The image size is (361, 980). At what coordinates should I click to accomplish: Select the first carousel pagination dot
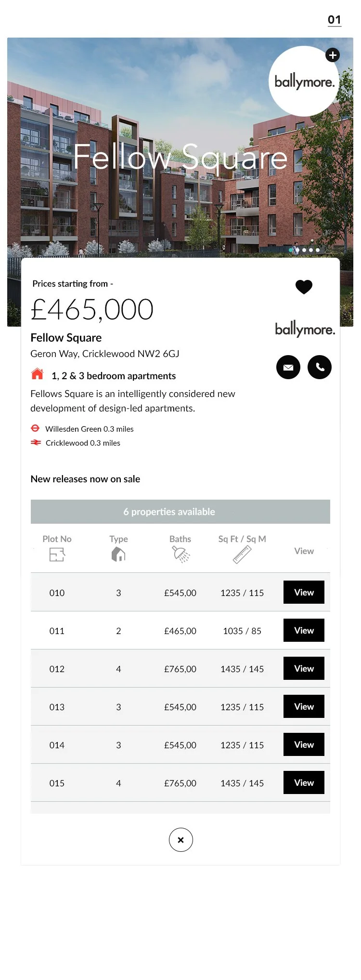click(x=291, y=250)
